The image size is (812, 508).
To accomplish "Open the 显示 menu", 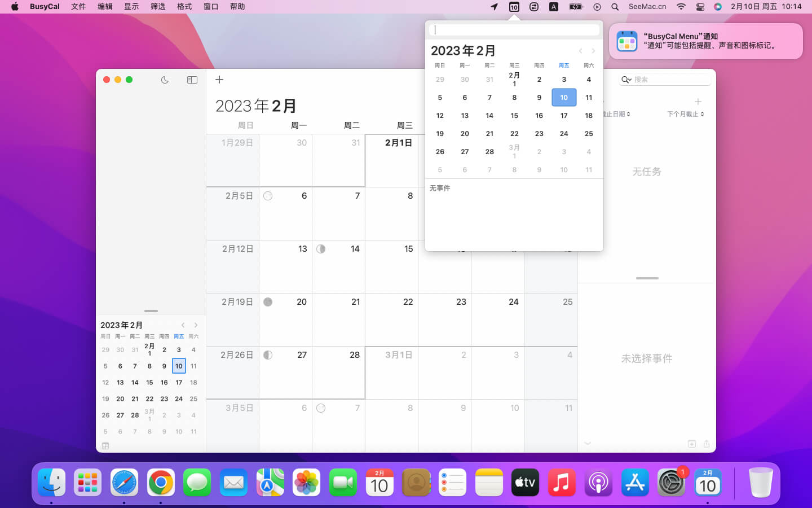I will (131, 7).
